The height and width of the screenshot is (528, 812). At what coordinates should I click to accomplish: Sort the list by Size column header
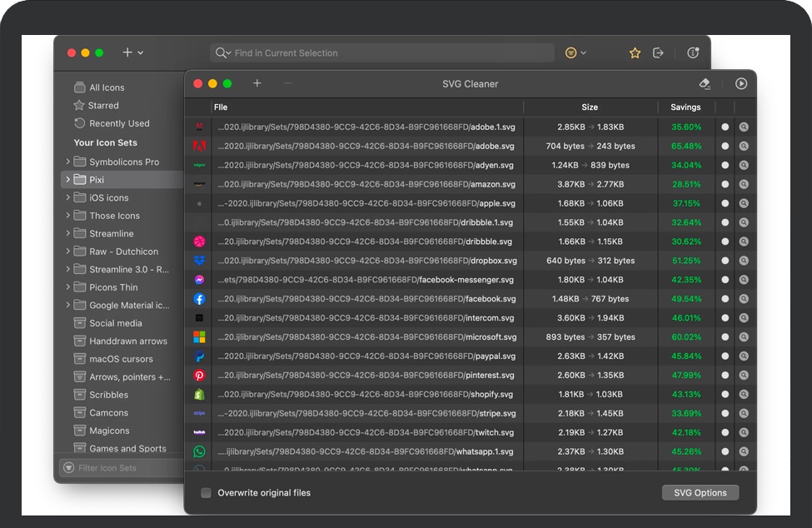pyautogui.click(x=590, y=107)
